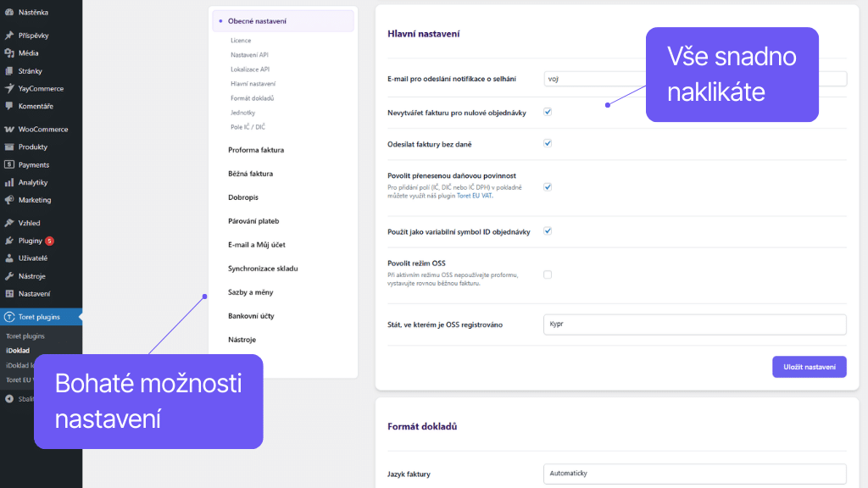Disable Odesílat faktury bez daně
The height and width of the screenshot is (488, 868).
click(548, 143)
